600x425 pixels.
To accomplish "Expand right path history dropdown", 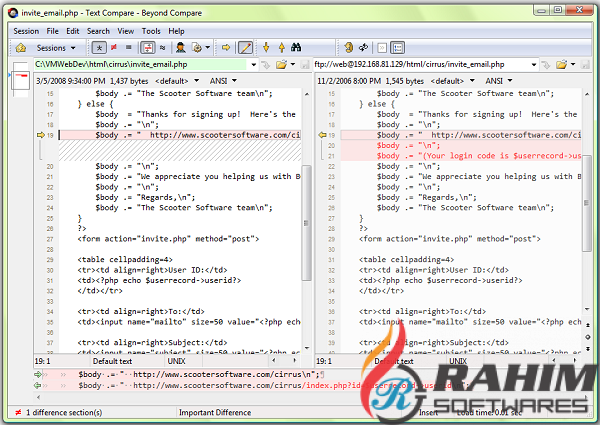I will (534, 65).
